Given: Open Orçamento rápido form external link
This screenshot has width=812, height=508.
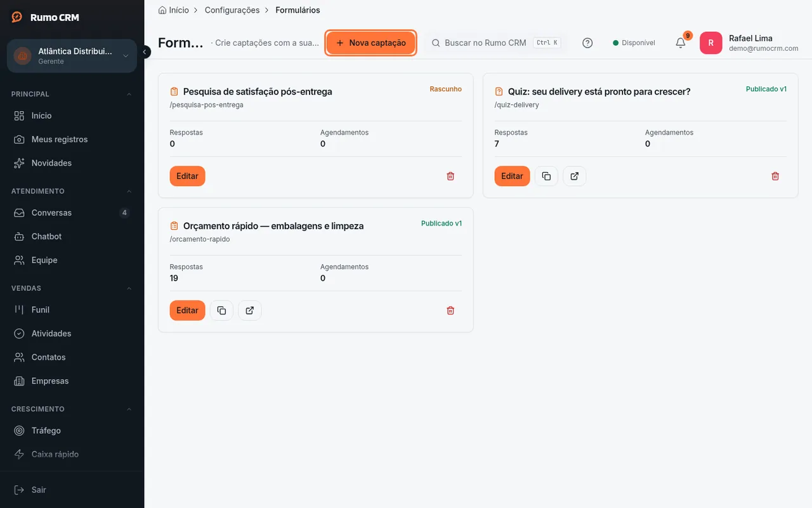Looking at the screenshot, I should pyautogui.click(x=250, y=311).
